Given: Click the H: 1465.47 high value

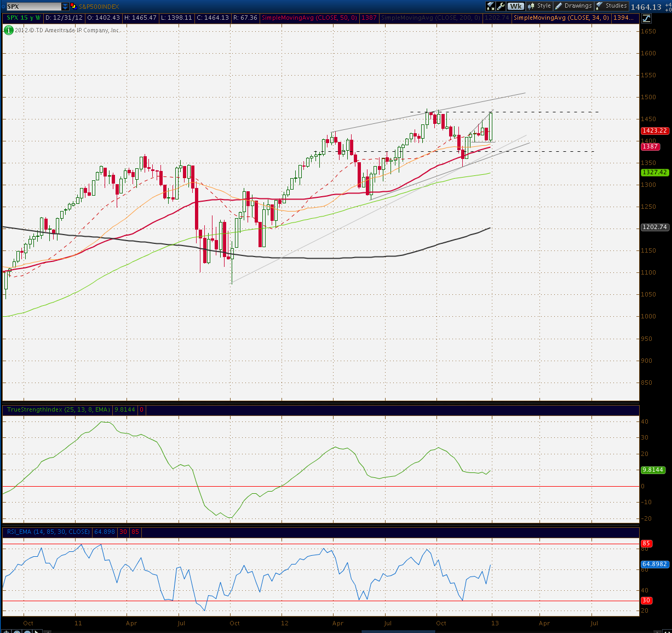Looking at the screenshot, I should click(x=140, y=18).
